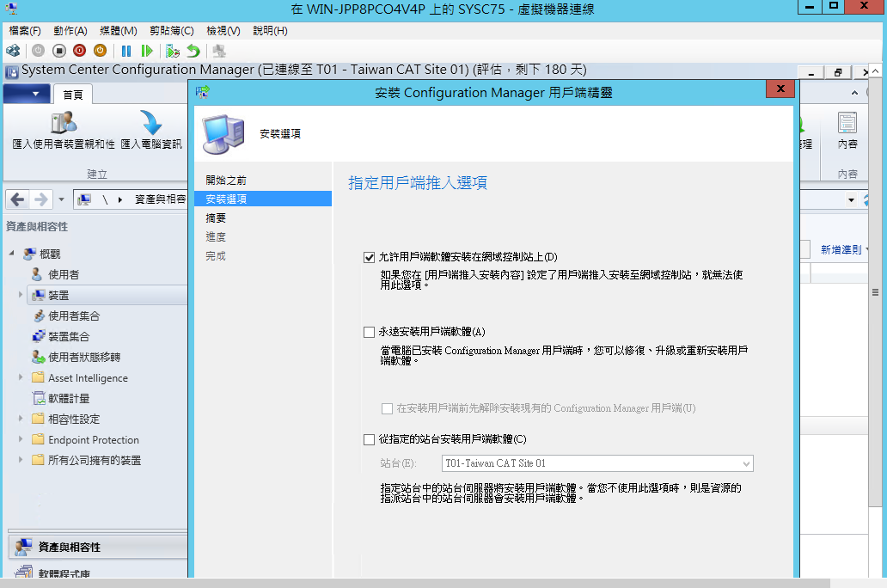Collapse ribbon with the chevron-up icon
The width and height of the screenshot is (887, 588).
[854, 92]
